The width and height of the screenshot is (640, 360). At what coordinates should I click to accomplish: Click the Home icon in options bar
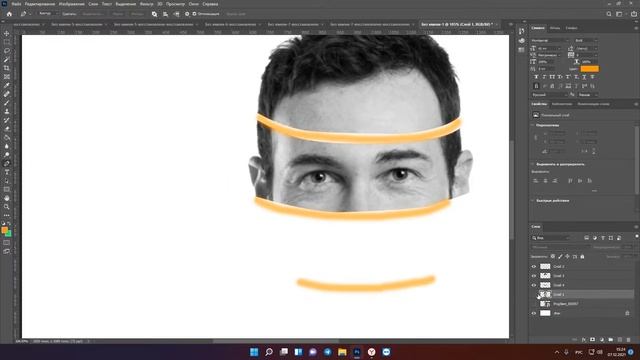pos(9,14)
